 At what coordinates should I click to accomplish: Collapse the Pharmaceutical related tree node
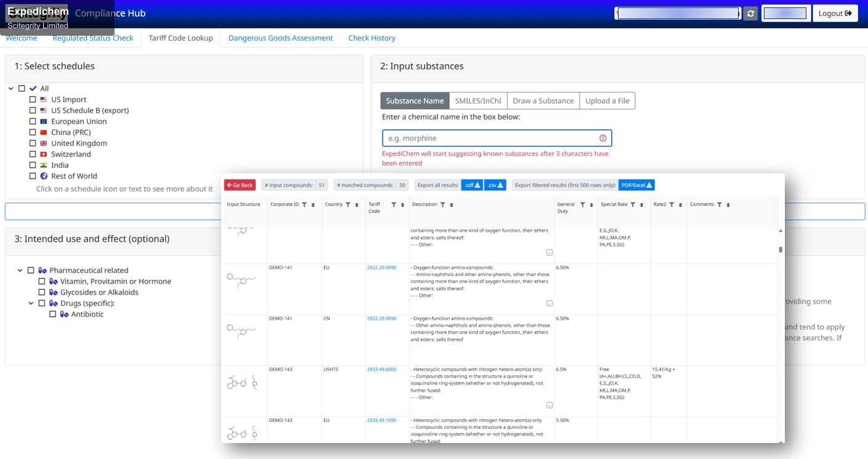click(20, 270)
